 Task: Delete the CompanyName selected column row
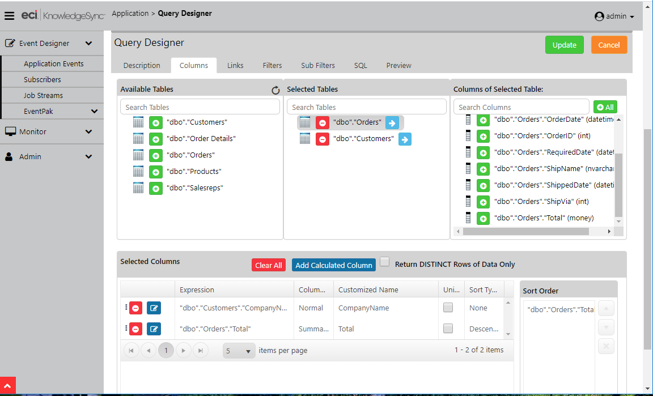coord(136,308)
